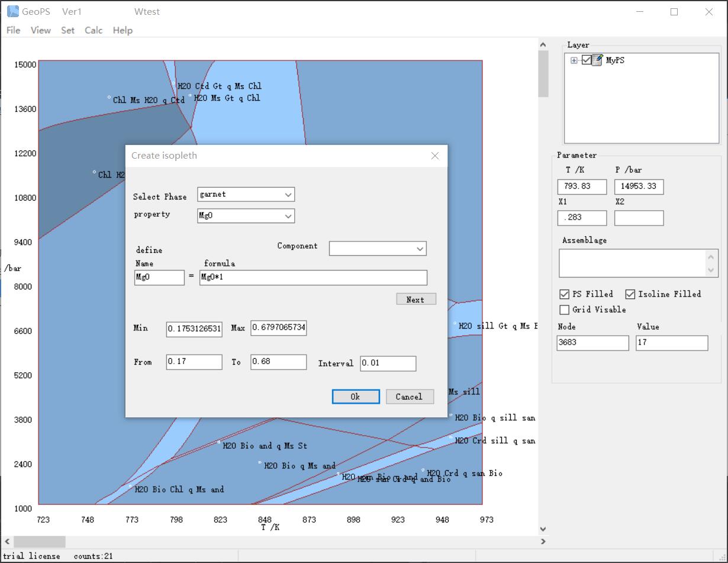Open the Set menu
The width and height of the screenshot is (728, 563).
tap(67, 30)
